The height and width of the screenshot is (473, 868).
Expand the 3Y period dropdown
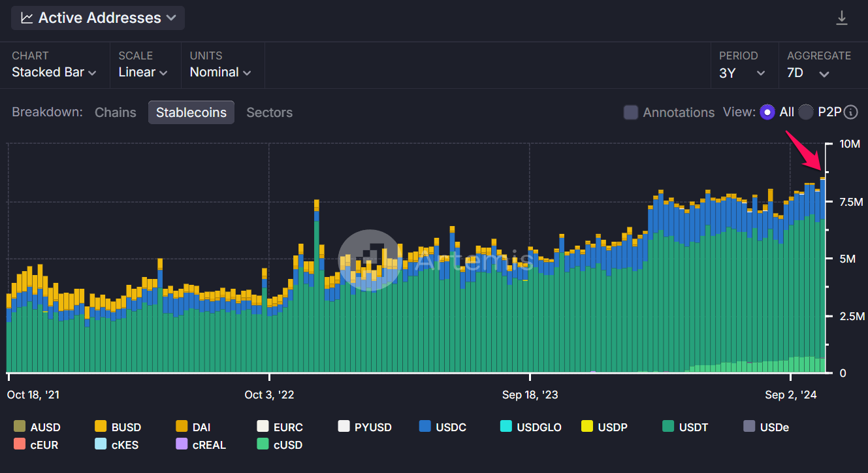(742, 73)
